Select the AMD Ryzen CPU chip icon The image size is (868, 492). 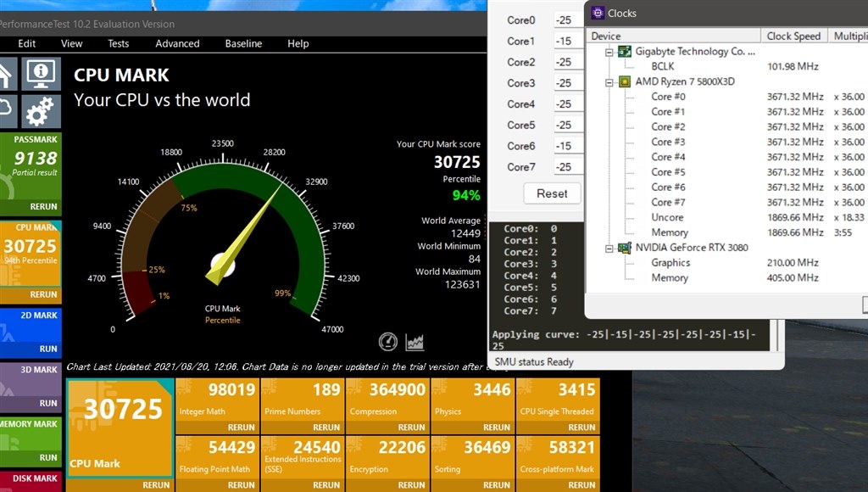(625, 82)
